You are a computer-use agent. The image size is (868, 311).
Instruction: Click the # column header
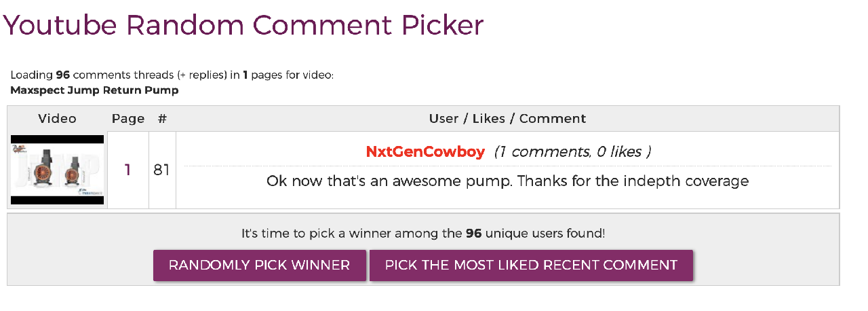[162, 118]
